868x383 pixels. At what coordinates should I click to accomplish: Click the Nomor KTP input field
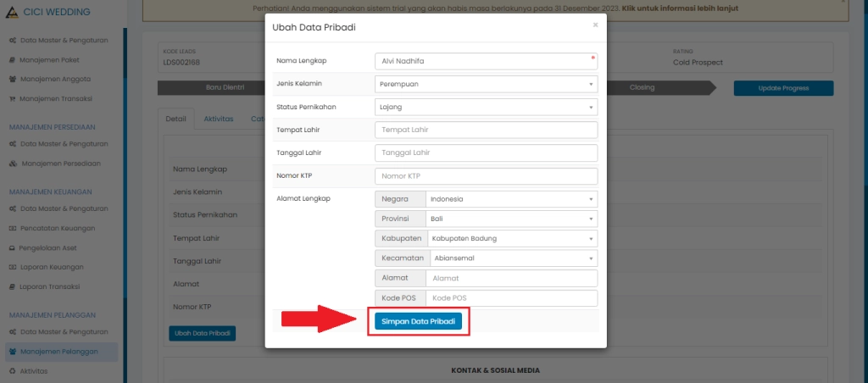point(486,175)
